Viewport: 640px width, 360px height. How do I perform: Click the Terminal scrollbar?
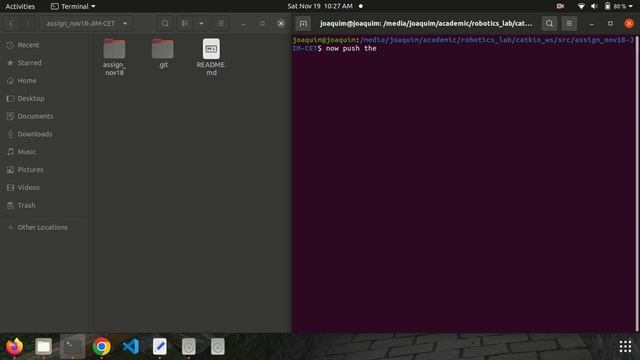tap(636, 184)
